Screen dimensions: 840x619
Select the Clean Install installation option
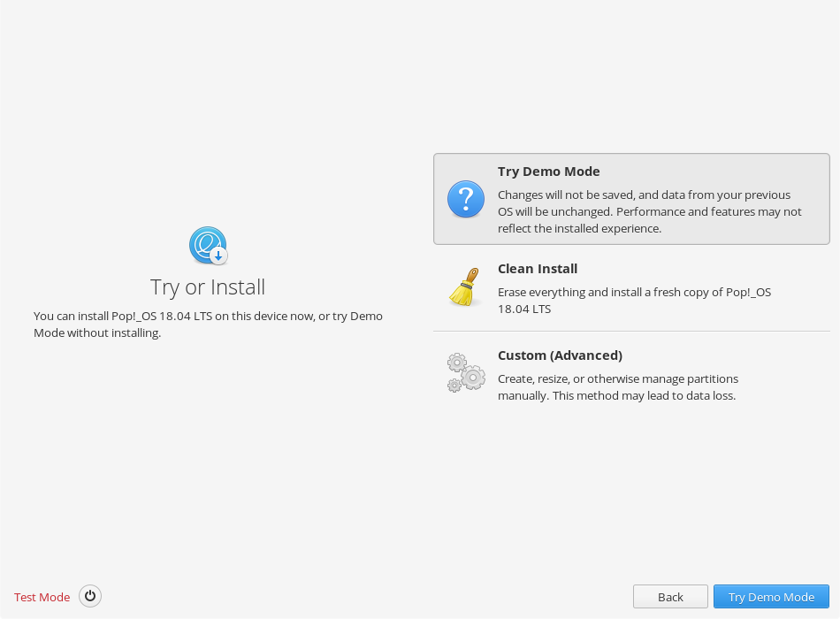(631, 287)
